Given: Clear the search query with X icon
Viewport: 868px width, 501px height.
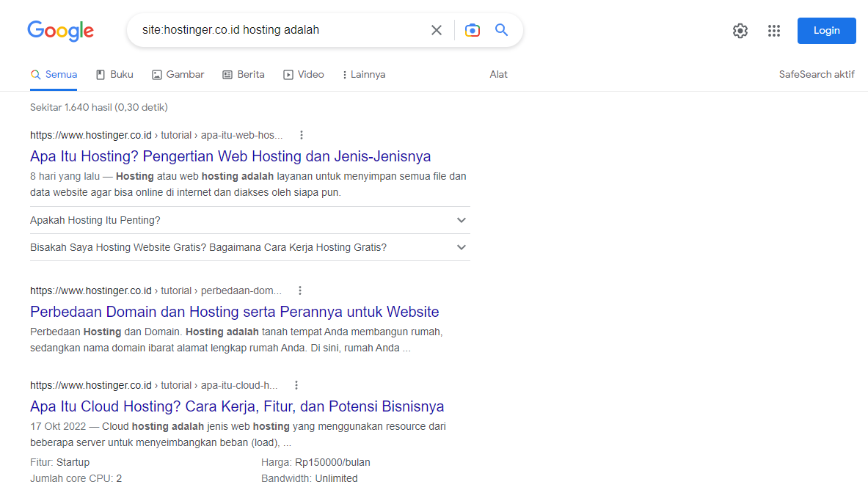Looking at the screenshot, I should [437, 30].
